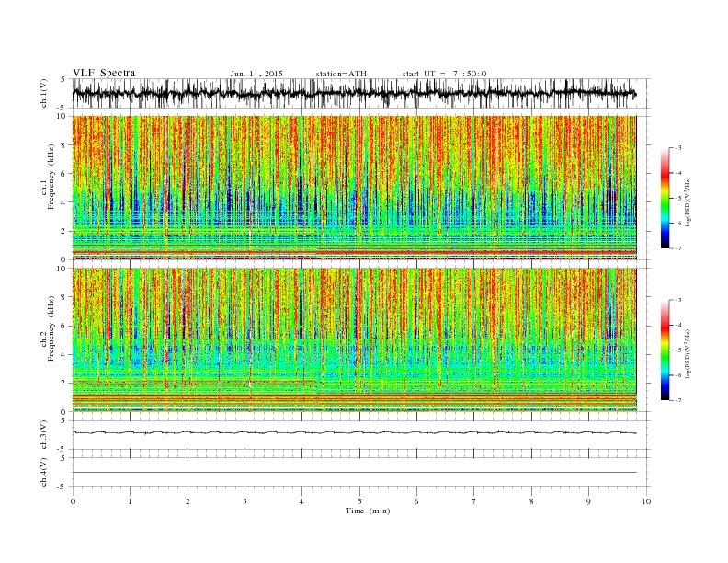Click the ch.1(V) waveform axis label
This screenshot has width=728, height=563.
click(x=43, y=93)
